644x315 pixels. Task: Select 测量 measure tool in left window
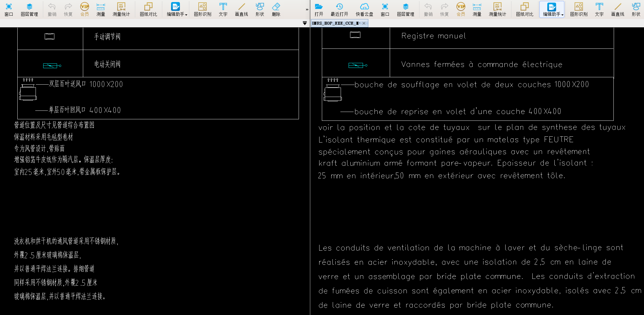pos(101,9)
